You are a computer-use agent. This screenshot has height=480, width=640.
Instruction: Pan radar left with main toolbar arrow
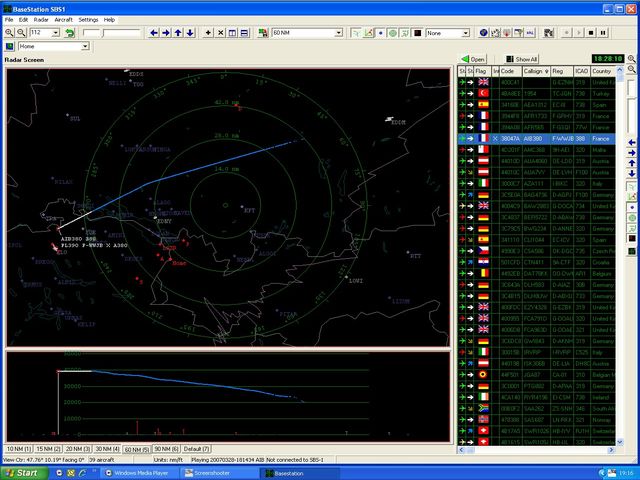tap(153, 33)
